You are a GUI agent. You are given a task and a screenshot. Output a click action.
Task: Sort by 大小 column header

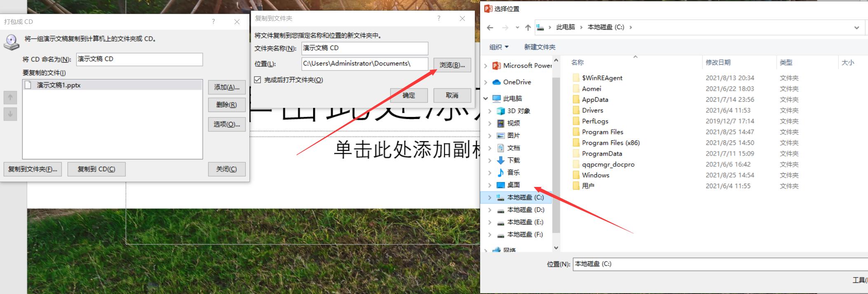click(x=847, y=62)
